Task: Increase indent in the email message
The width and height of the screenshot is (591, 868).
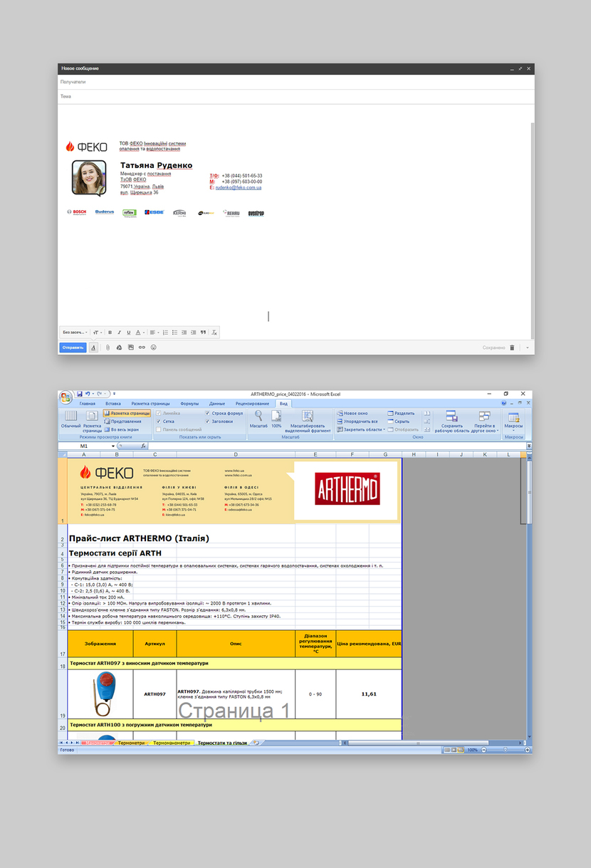Action: click(x=193, y=333)
